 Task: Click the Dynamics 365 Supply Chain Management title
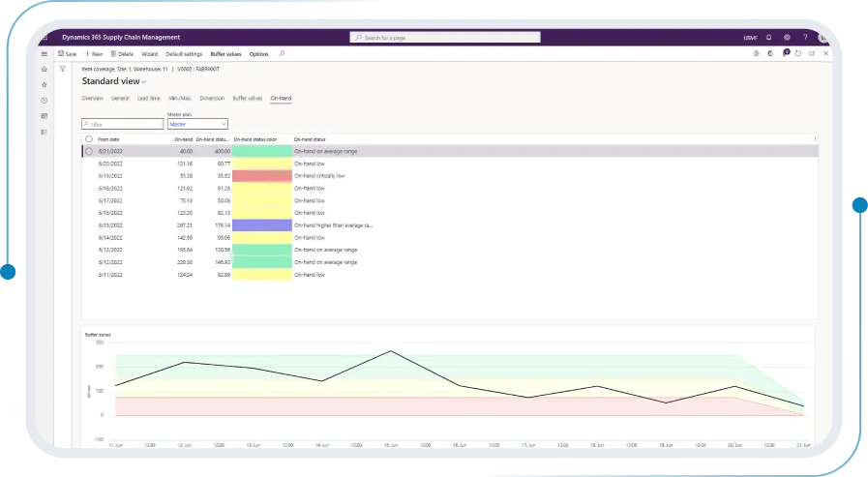pyautogui.click(x=121, y=37)
